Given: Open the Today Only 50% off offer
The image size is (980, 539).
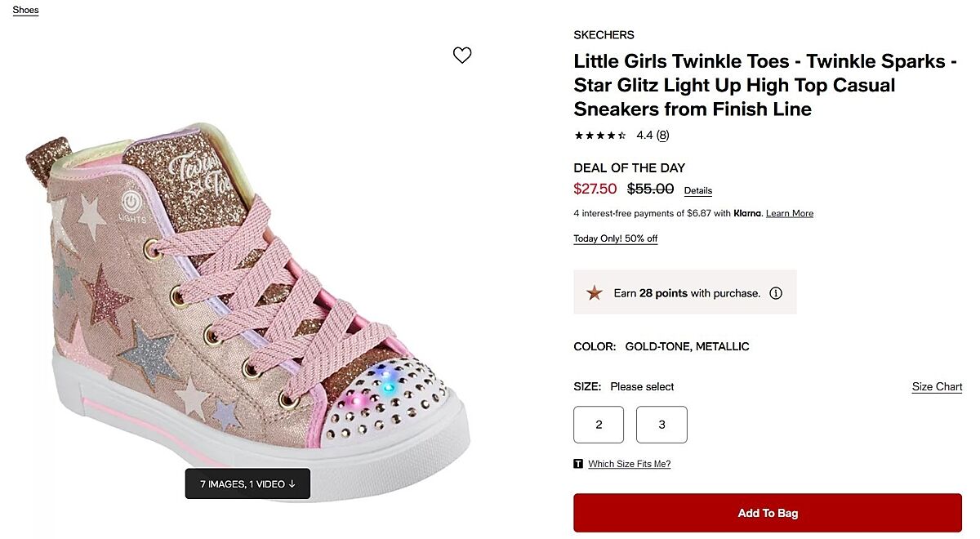Looking at the screenshot, I should 615,238.
